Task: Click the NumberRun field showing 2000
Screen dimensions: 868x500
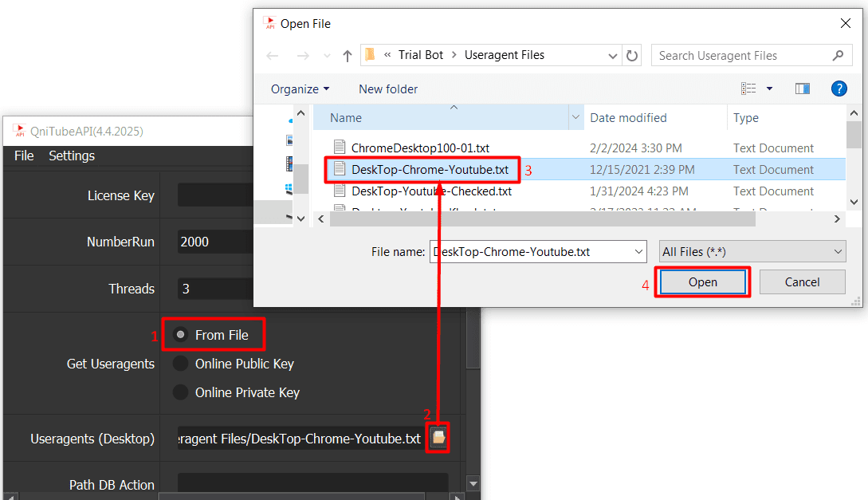Action: click(214, 242)
